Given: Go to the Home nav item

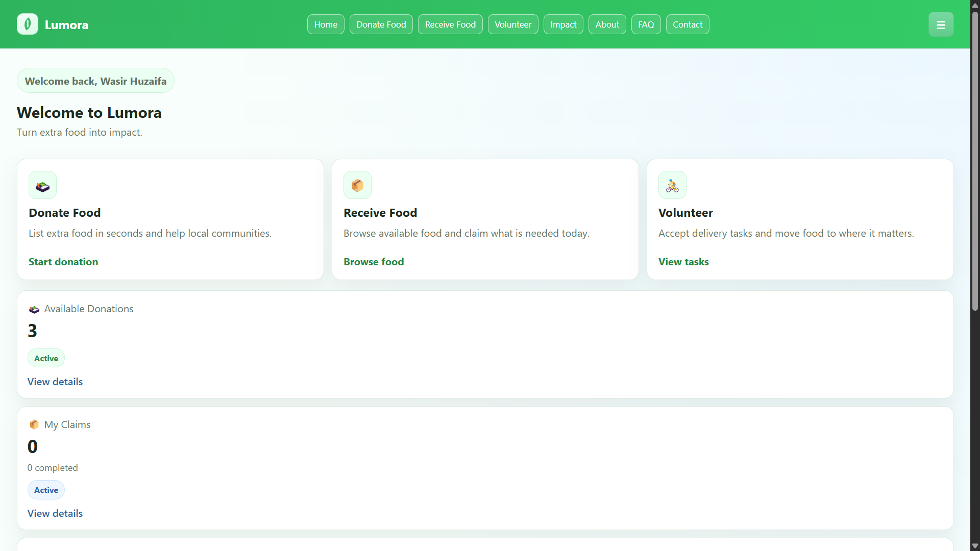Looking at the screenshot, I should tap(326, 24).
